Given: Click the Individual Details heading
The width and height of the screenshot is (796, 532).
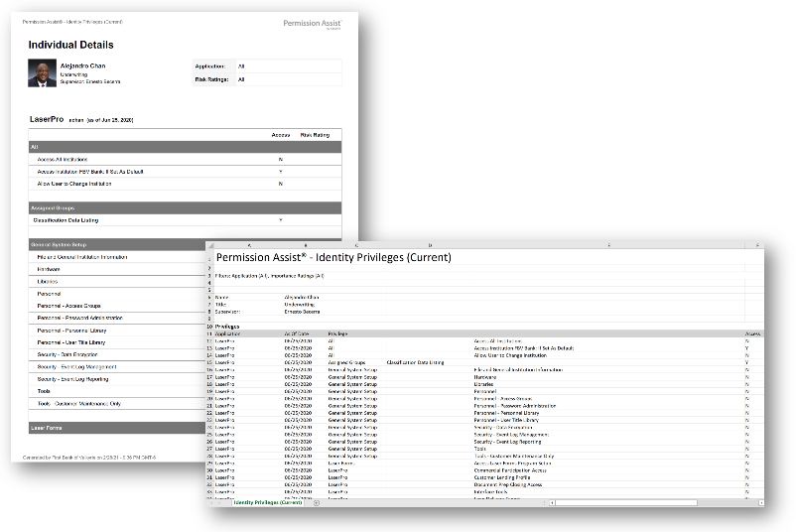Looking at the screenshot, I should point(70,45).
